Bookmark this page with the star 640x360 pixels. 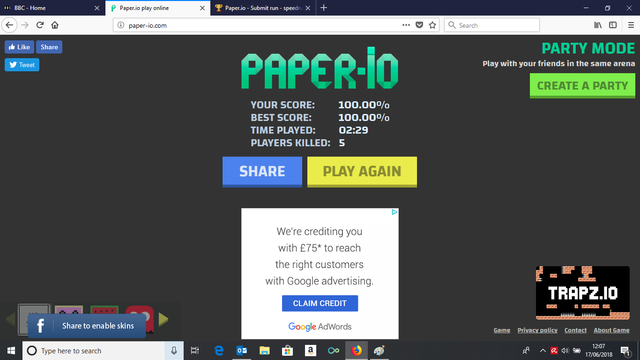coord(432,25)
